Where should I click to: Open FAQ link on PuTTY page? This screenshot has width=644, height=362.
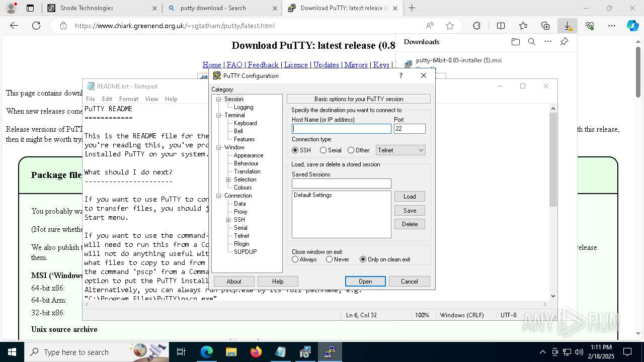(234, 65)
